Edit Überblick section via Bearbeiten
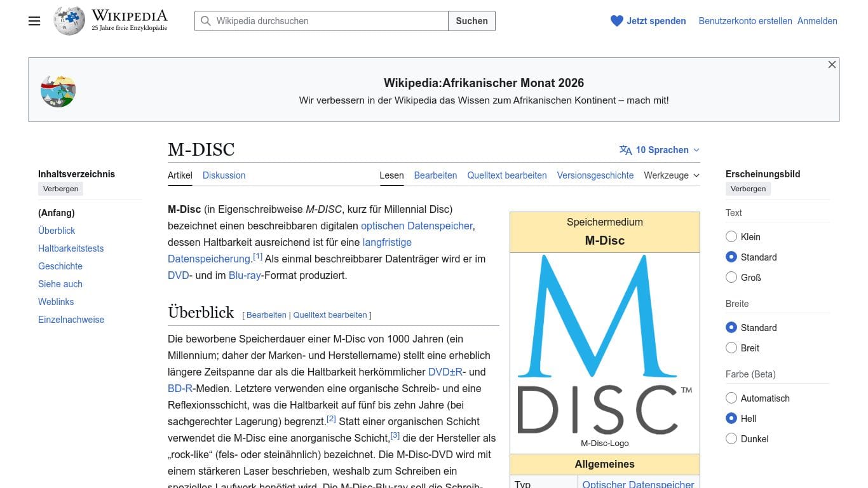This screenshot has width=868, height=488. coord(266,315)
